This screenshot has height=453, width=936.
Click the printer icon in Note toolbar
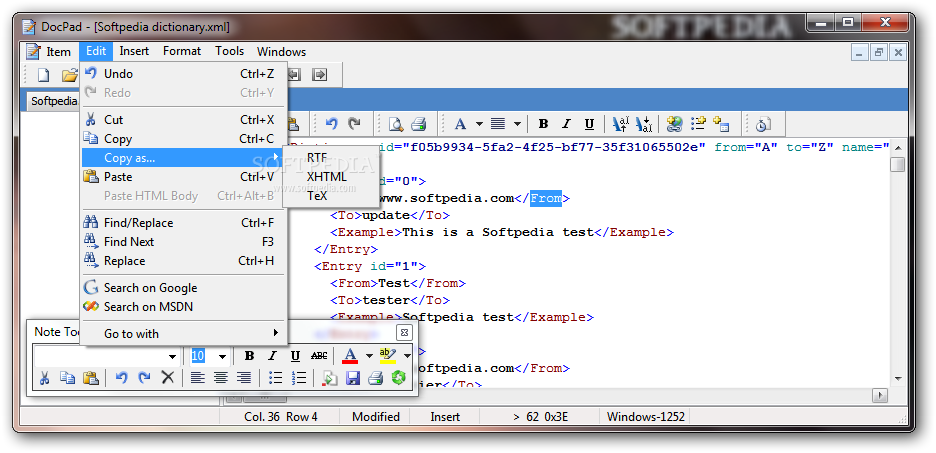pos(375,377)
